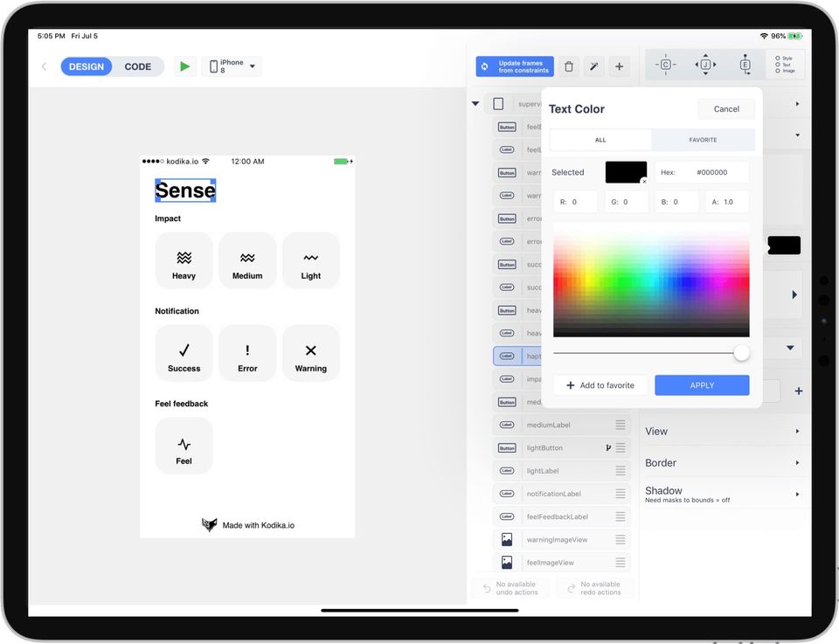Open drag handle of mediumLabel row
The image size is (839, 644).
(x=621, y=425)
